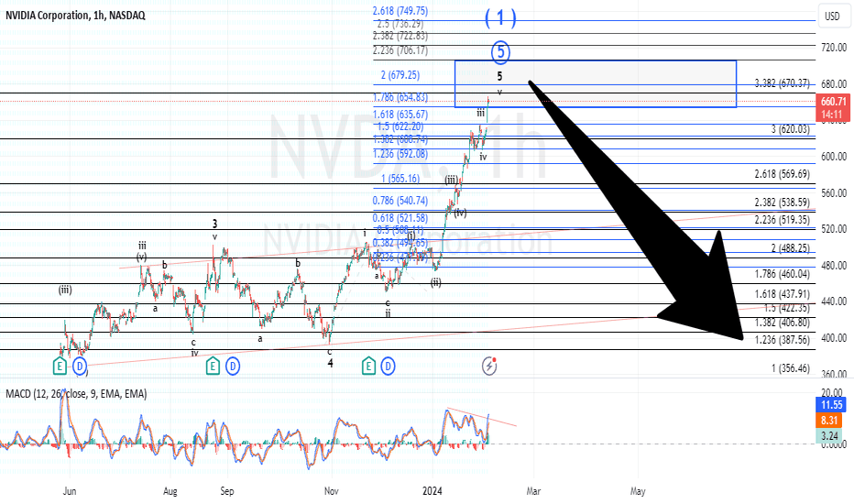Image resolution: width=854 pixels, height=504 pixels.
Task: Click the Fib label 1 (565.16)
Action: [x=400, y=179]
